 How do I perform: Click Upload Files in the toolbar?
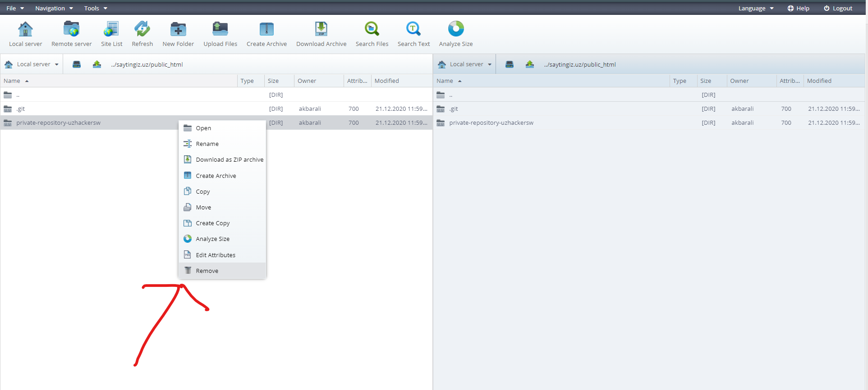click(220, 29)
